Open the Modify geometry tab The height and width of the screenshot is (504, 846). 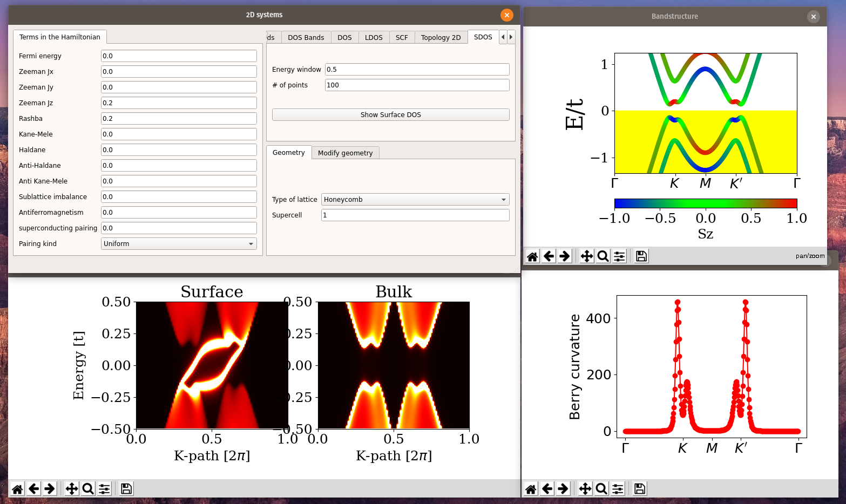coord(345,153)
